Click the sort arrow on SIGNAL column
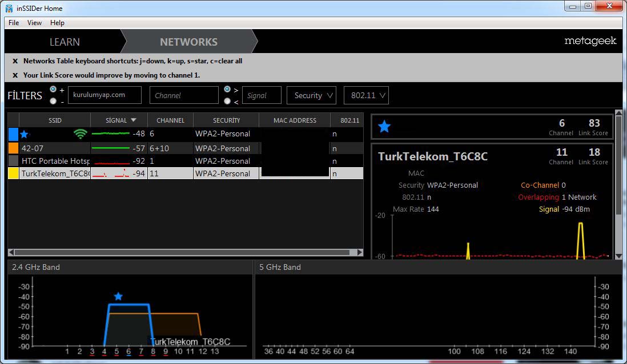The width and height of the screenshot is (627, 364). [x=134, y=120]
